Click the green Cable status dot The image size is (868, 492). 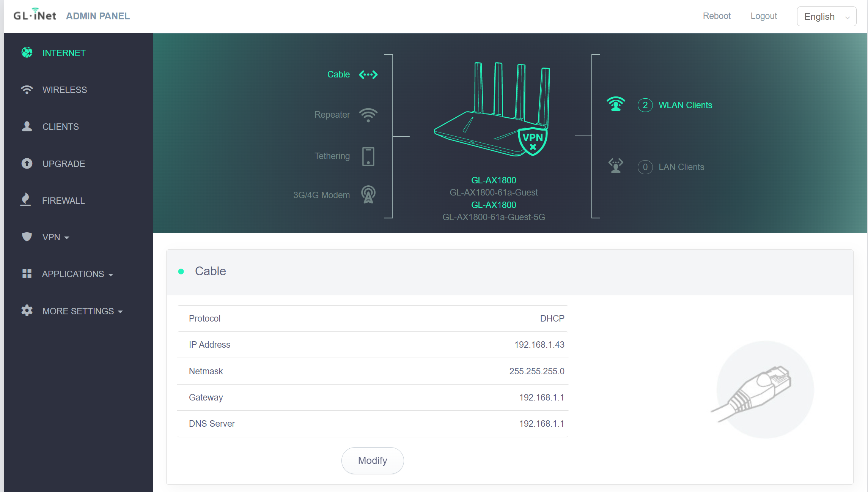tap(181, 271)
